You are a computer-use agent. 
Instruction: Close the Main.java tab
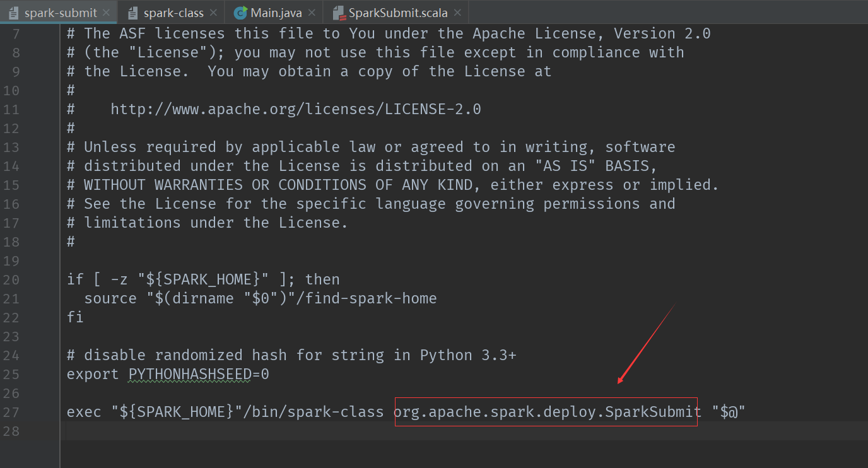point(312,13)
